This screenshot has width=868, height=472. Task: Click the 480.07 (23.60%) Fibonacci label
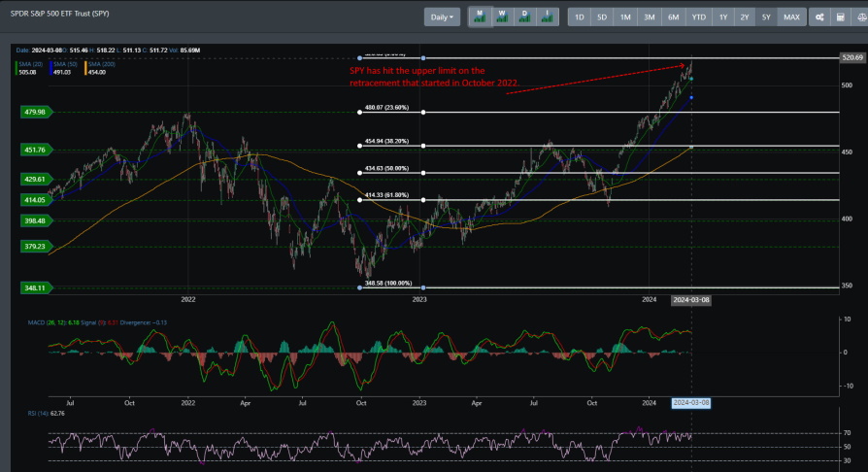coord(386,108)
